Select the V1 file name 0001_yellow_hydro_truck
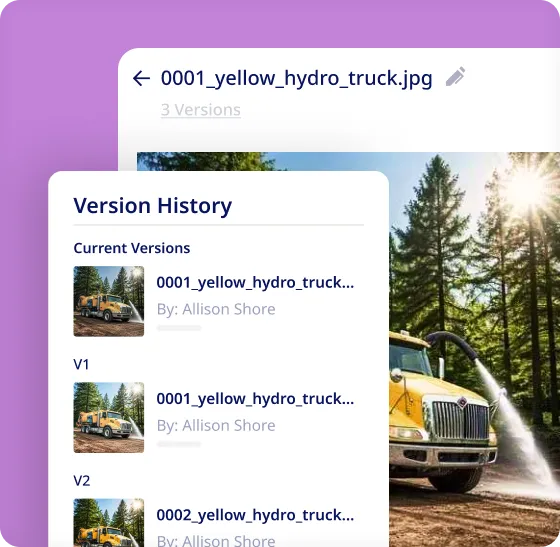The width and height of the screenshot is (560, 547). coord(255,399)
